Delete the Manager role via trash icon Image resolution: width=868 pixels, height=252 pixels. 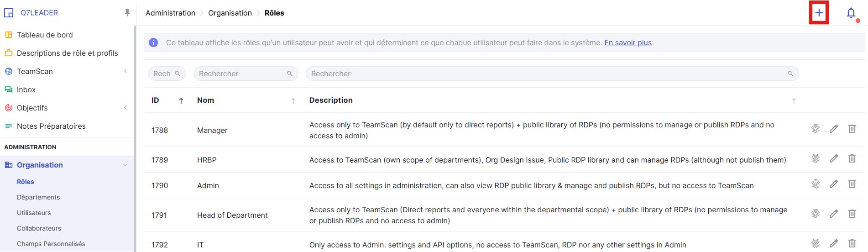pyautogui.click(x=852, y=129)
